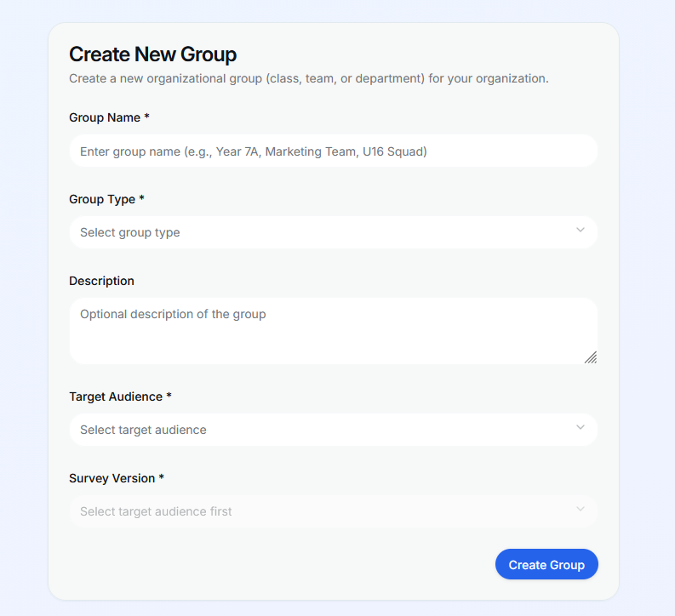Click the required asterisk beside Group Name
Screen dimensions: 675x616
pyautogui.click(x=147, y=117)
